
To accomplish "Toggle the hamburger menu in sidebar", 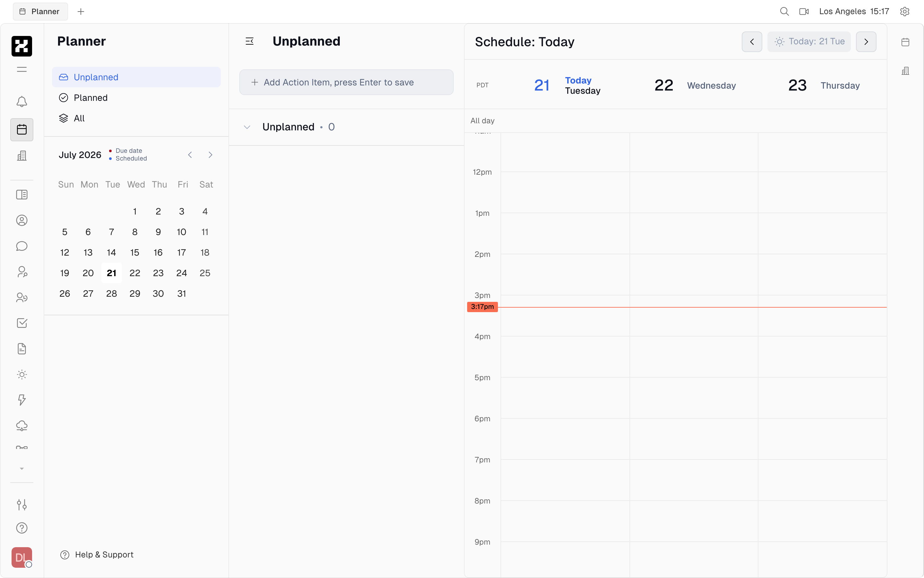I will [22, 69].
